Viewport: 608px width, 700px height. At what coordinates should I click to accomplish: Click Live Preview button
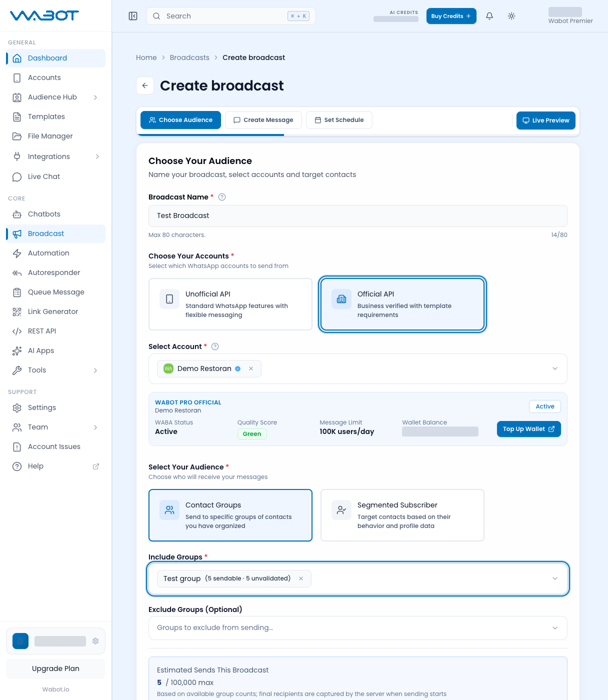pyautogui.click(x=546, y=120)
